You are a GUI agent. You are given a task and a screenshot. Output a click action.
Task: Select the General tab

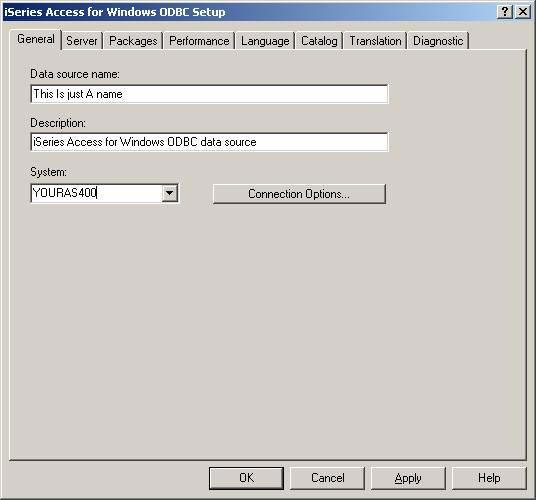[x=36, y=39]
